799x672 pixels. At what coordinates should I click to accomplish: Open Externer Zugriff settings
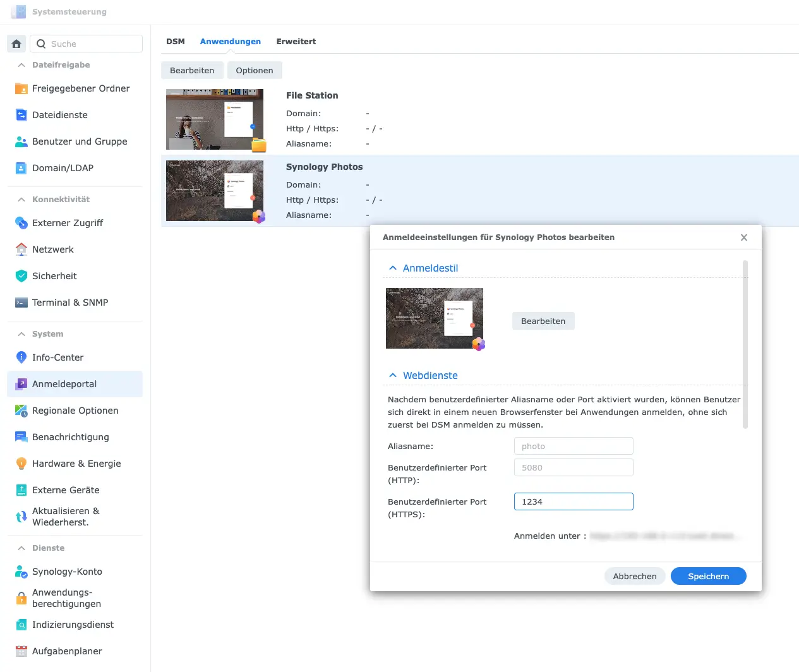[x=22, y=223]
